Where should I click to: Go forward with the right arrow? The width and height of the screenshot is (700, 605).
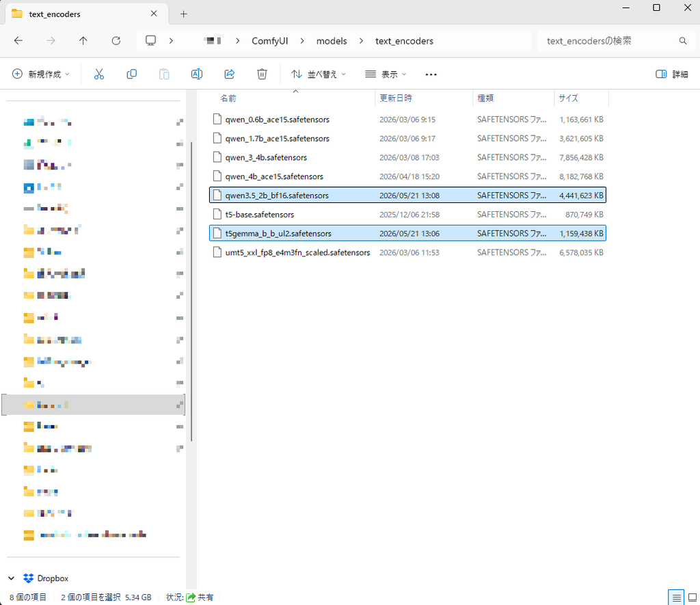tap(51, 40)
